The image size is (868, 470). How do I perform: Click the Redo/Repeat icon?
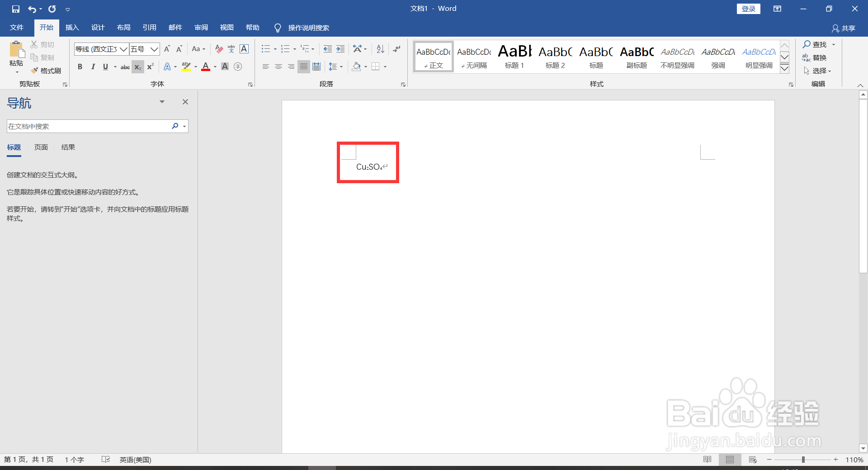pyautogui.click(x=52, y=9)
